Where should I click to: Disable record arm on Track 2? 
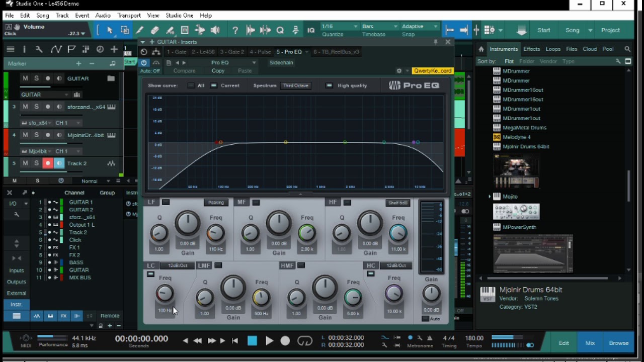pos(48,163)
